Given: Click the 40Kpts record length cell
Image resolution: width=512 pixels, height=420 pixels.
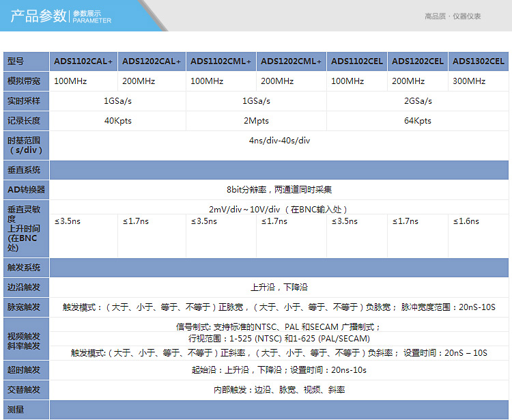Looking at the screenshot, I should (117, 121).
